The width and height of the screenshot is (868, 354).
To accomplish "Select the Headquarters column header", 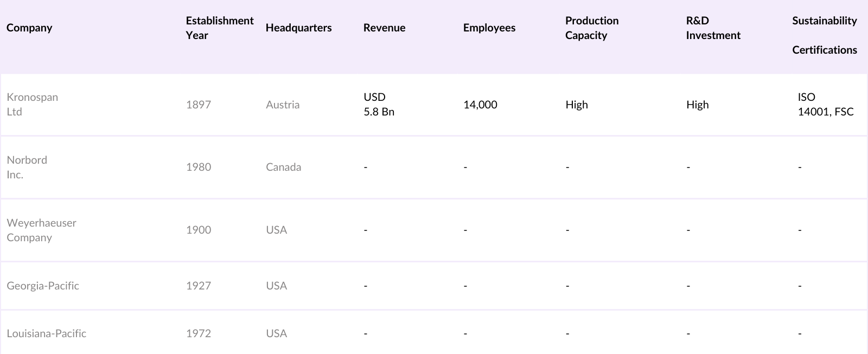I will click(x=298, y=28).
